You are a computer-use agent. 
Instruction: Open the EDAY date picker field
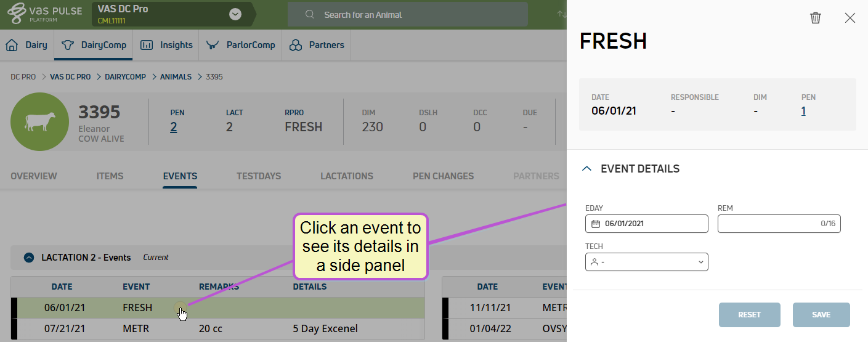pos(646,224)
